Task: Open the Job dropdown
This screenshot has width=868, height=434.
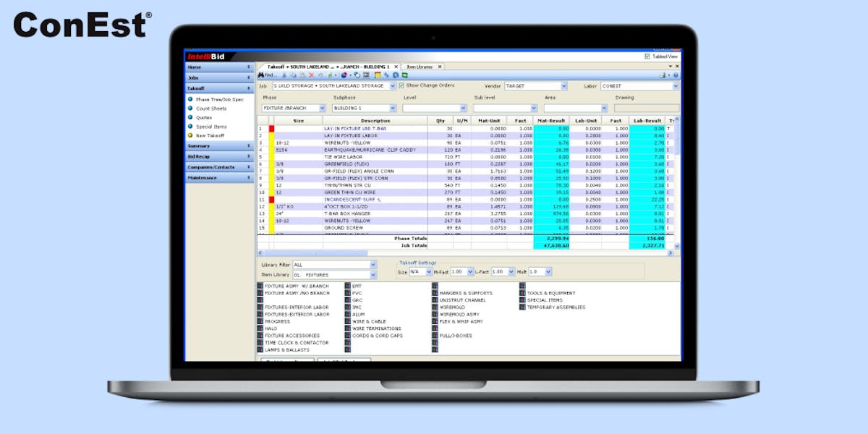Action: point(393,86)
